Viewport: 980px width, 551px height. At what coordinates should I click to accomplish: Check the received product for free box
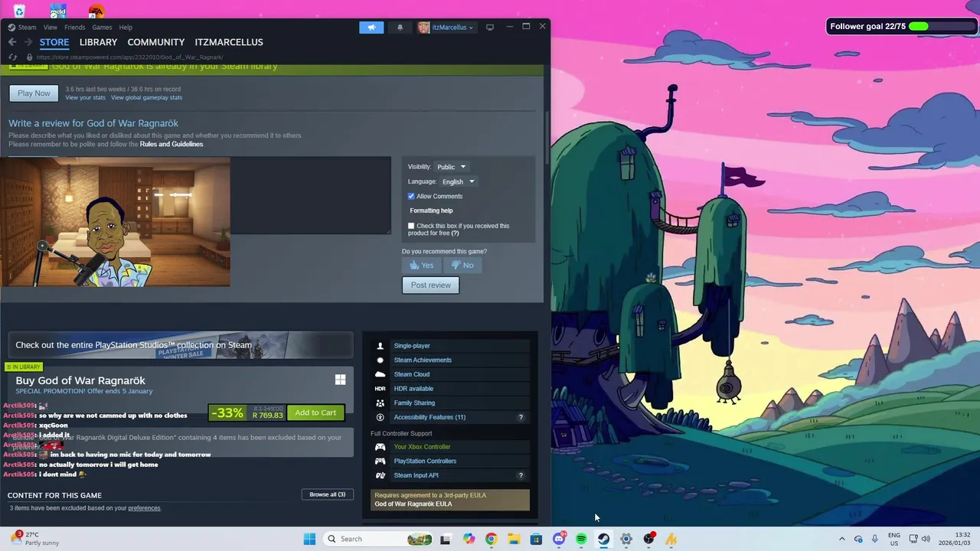click(x=411, y=226)
